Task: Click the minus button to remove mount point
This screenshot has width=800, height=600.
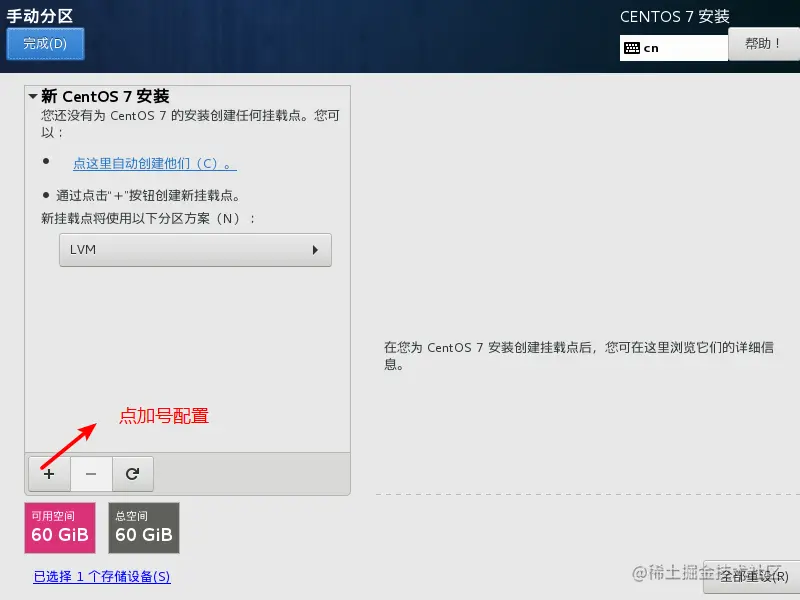Action: click(91, 474)
